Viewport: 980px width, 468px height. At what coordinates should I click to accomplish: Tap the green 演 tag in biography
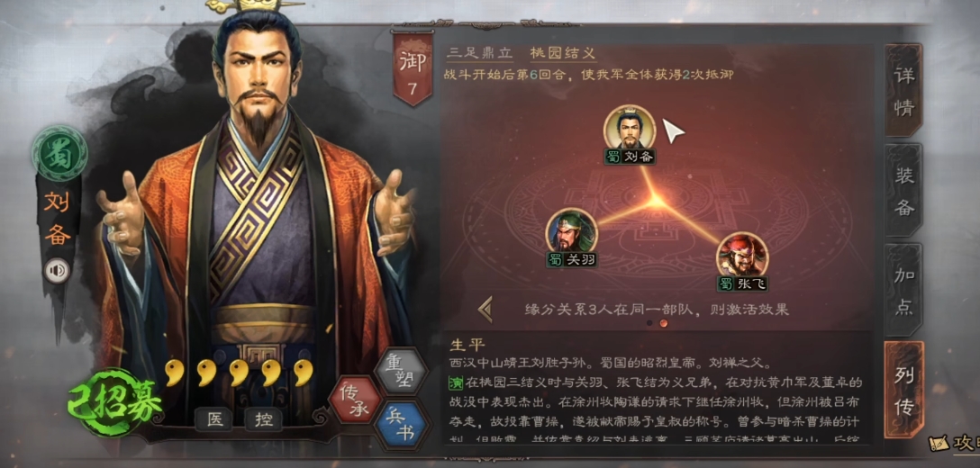click(x=454, y=381)
